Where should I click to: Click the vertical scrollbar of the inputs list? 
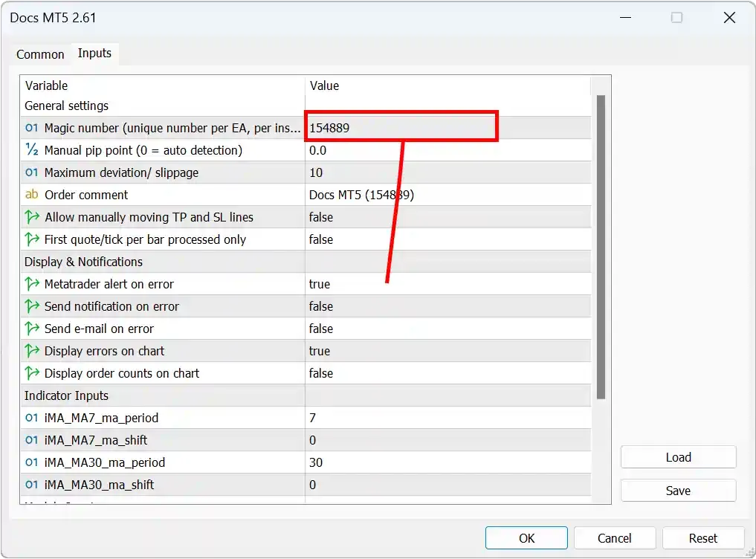601,245
